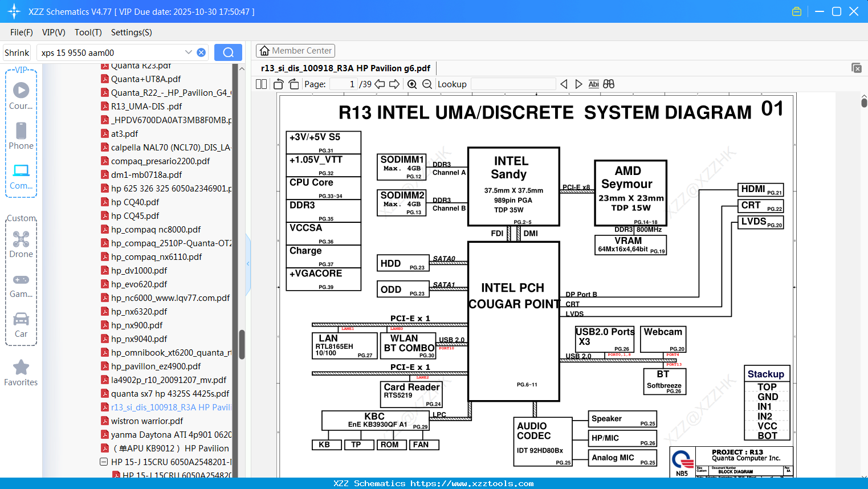The width and height of the screenshot is (868, 489).
Task: Find next lookup match
Action: tap(578, 84)
